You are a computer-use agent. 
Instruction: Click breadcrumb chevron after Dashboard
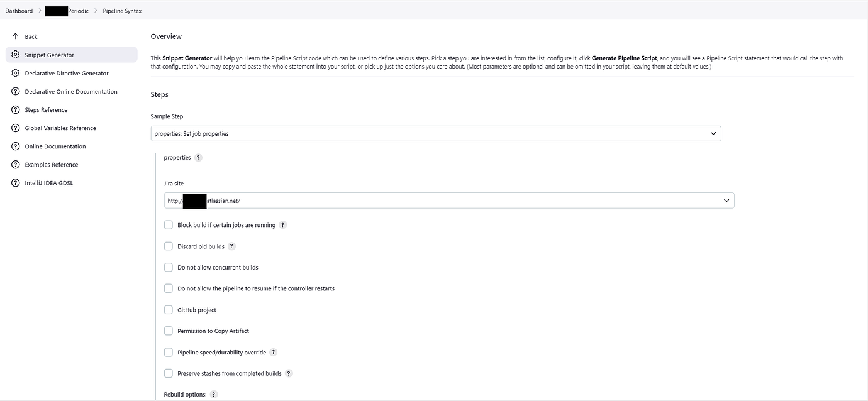39,11
